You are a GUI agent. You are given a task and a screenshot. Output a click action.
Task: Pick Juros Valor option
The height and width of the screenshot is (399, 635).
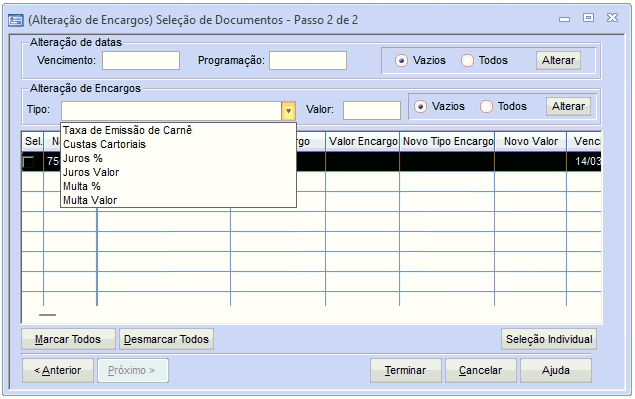(x=178, y=173)
